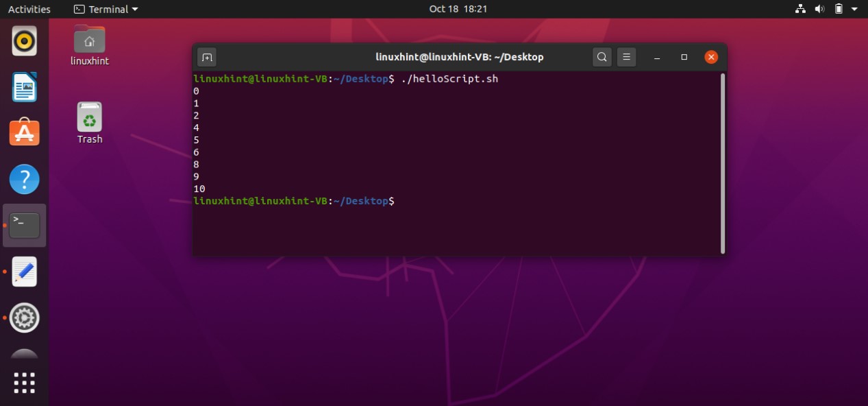The width and height of the screenshot is (868, 406).
Task: Select the Terminal icon in the dock
Action: [x=25, y=226]
